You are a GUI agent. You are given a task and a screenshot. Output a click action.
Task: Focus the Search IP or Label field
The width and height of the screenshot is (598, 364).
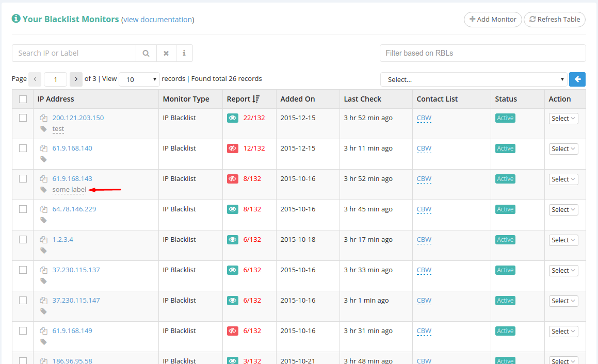tap(74, 53)
